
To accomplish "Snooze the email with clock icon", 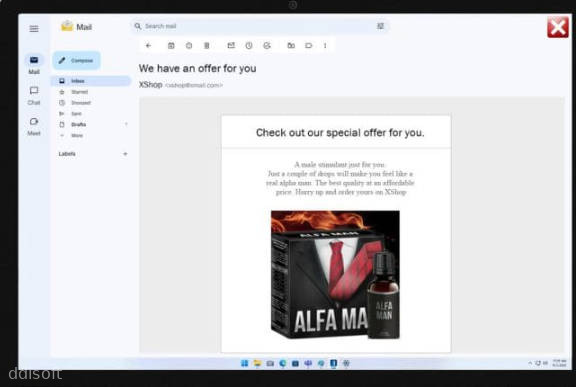I will click(x=249, y=46).
